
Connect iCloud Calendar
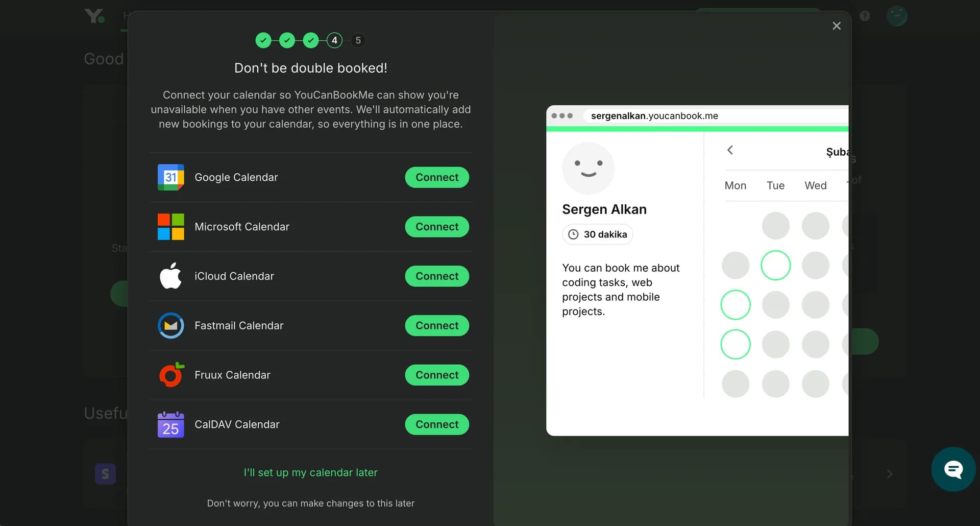(x=437, y=276)
